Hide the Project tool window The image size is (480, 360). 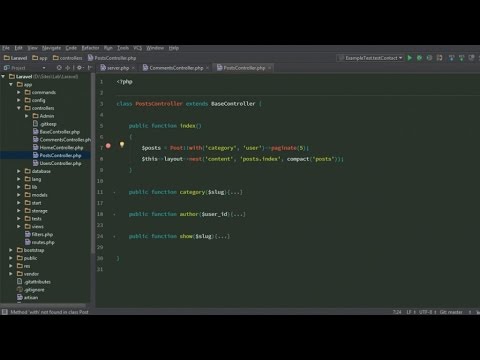click(x=89, y=68)
